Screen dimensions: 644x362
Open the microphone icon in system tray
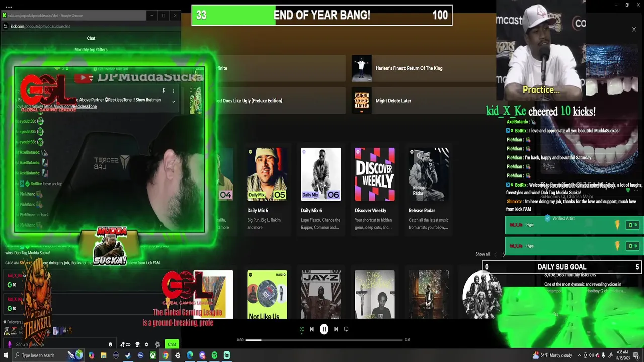tap(603, 355)
